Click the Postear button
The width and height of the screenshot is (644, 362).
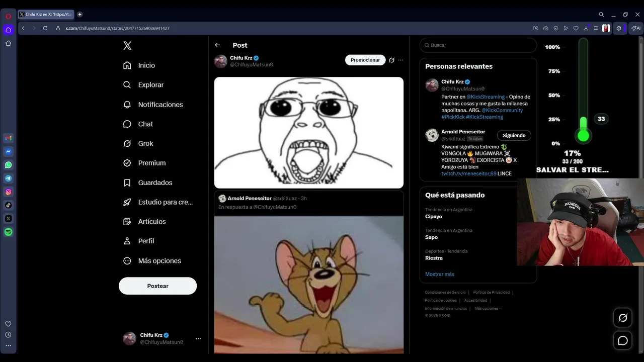(x=157, y=286)
